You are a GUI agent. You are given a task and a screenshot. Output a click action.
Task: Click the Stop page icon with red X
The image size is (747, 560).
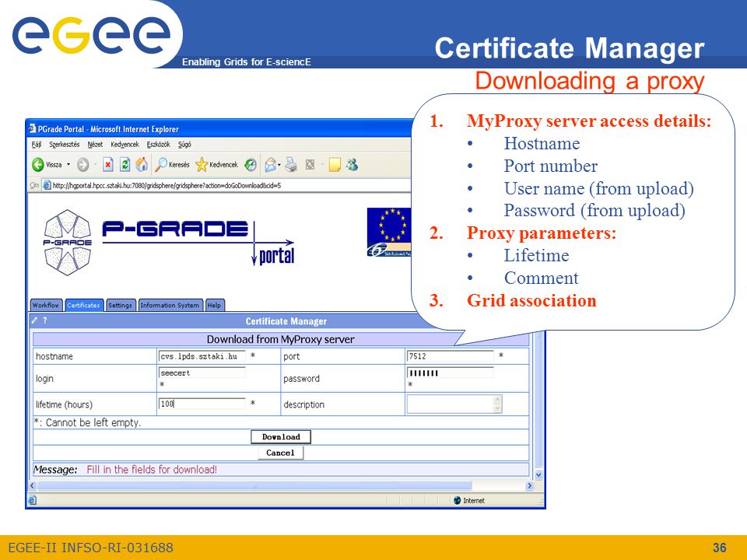pyautogui.click(x=108, y=165)
